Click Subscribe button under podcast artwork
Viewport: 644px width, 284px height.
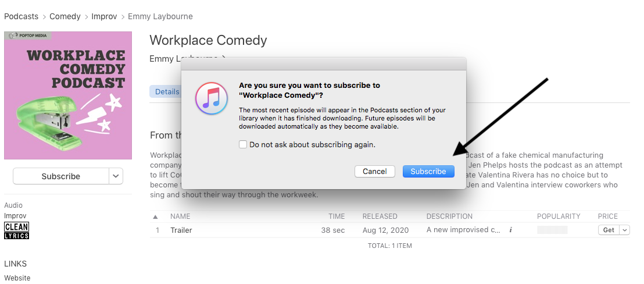pyautogui.click(x=61, y=176)
